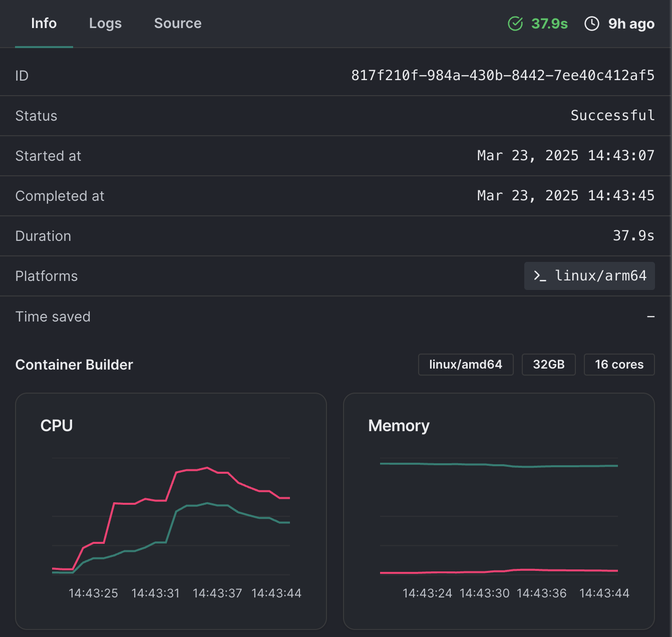Click the 14:43:36 label on Memory axis
The image size is (672, 637).
(541, 593)
